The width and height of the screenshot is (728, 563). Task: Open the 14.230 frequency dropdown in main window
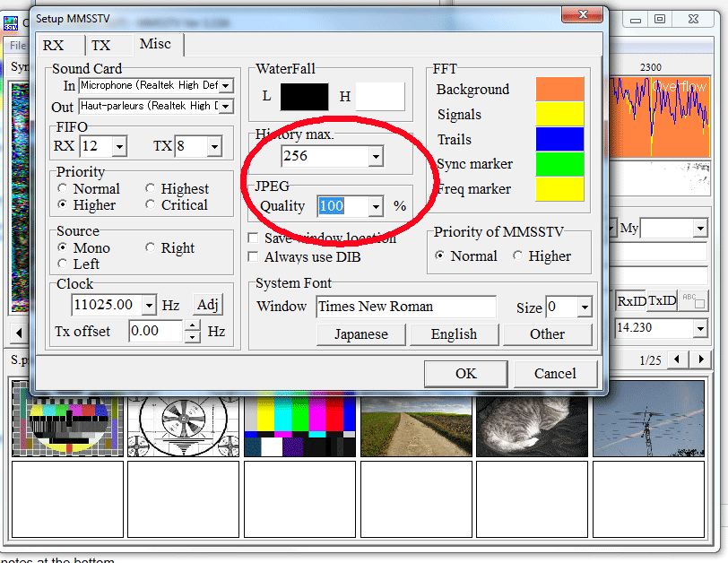700,329
